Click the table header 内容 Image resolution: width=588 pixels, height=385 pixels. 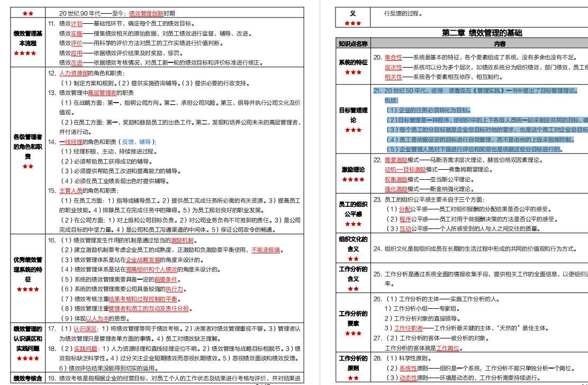coord(500,44)
